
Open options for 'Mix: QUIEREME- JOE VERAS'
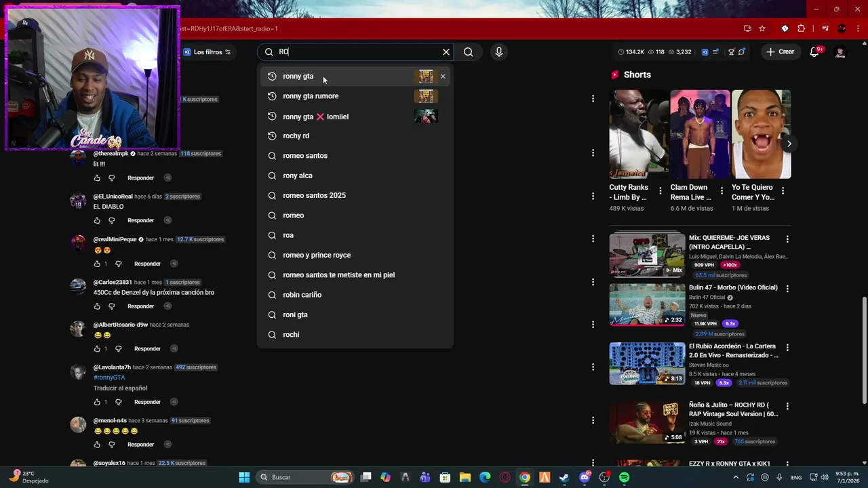click(x=787, y=239)
